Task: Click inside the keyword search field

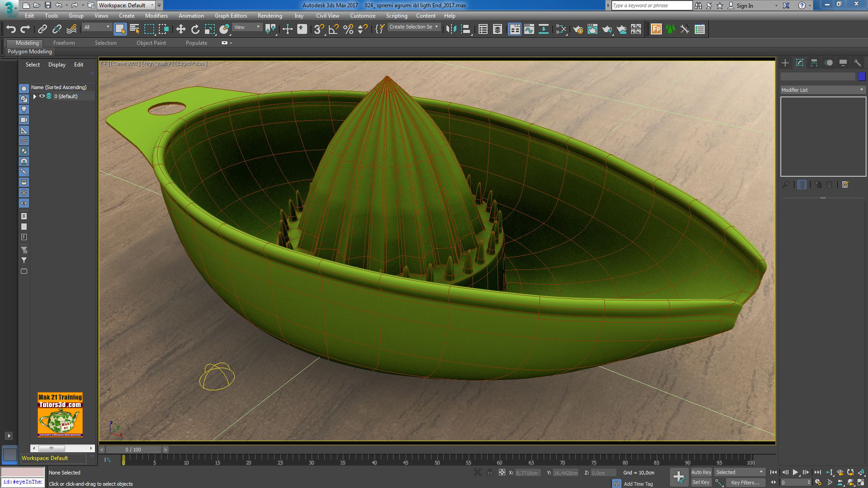Action: tap(651, 5)
